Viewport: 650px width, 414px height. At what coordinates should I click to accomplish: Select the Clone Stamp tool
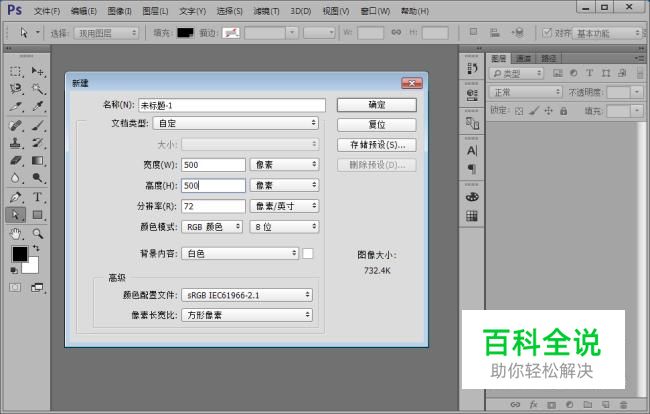[x=15, y=143]
